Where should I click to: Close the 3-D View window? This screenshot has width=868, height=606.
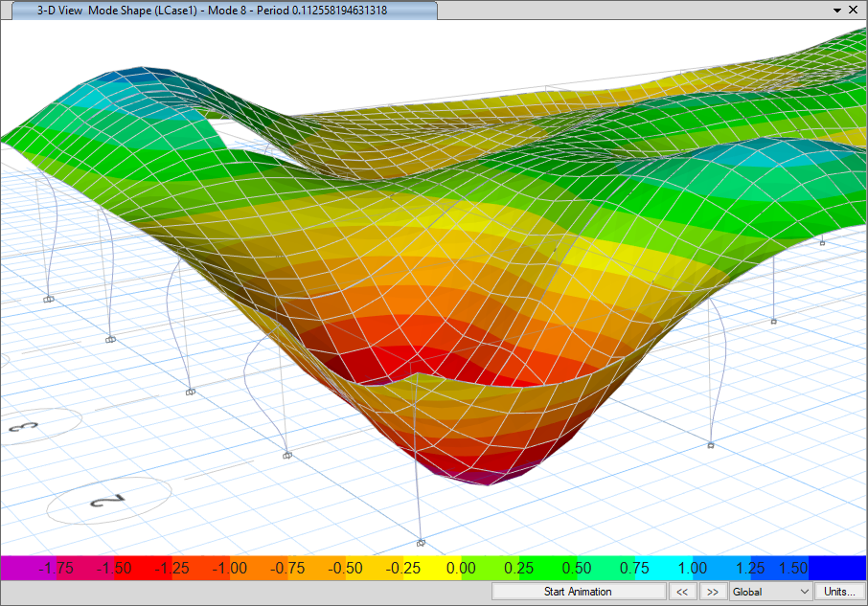click(854, 10)
